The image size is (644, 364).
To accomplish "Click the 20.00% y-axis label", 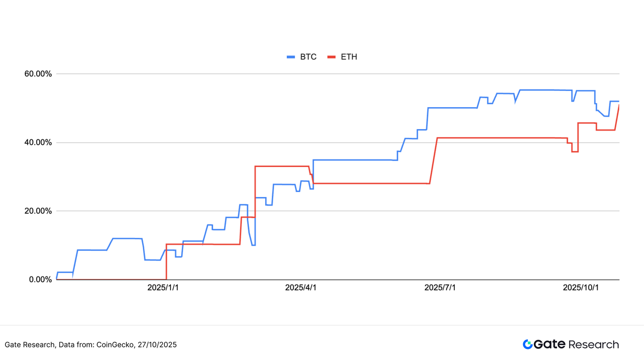I will (39, 211).
